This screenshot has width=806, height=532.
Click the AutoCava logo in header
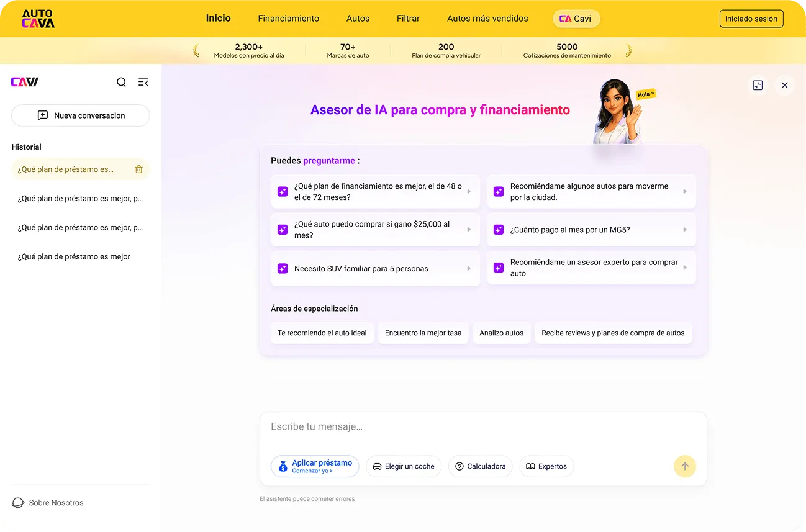pyautogui.click(x=38, y=19)
